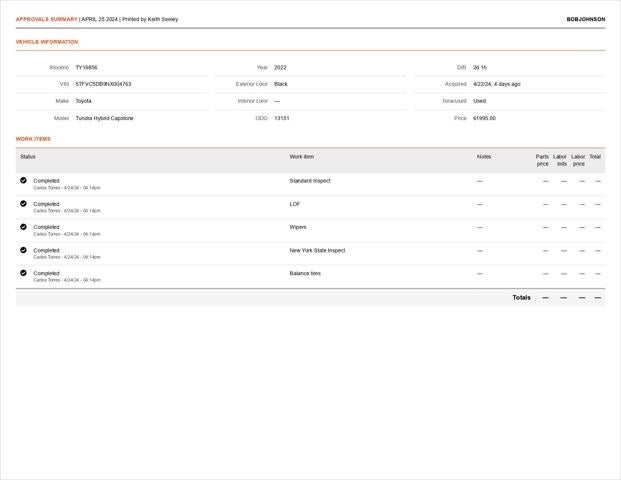Image resolution: width=621 pixels, height=480 pixels.
Task: Click the checkmark icon for Balance tires
Action: click(x=23, y=273)
